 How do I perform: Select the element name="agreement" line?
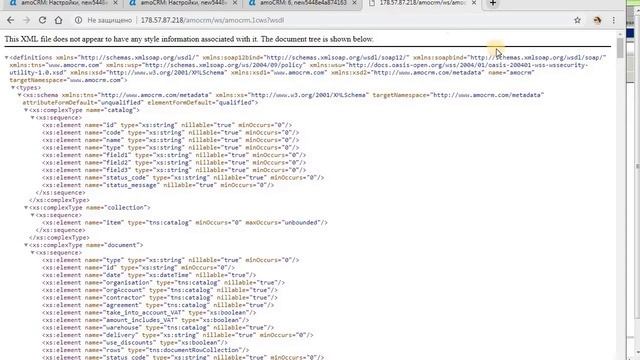(158, 305)
